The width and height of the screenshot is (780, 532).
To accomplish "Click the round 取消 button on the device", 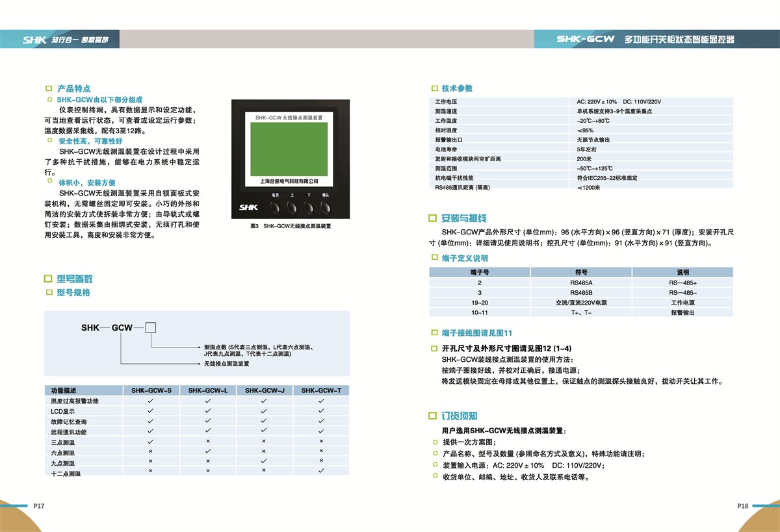I will [275, 207].
